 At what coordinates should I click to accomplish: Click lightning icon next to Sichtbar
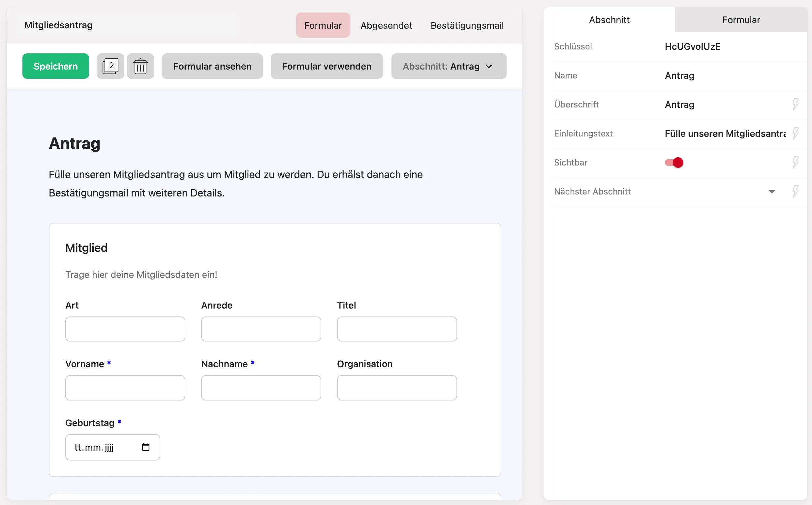(x=795, y=163)
